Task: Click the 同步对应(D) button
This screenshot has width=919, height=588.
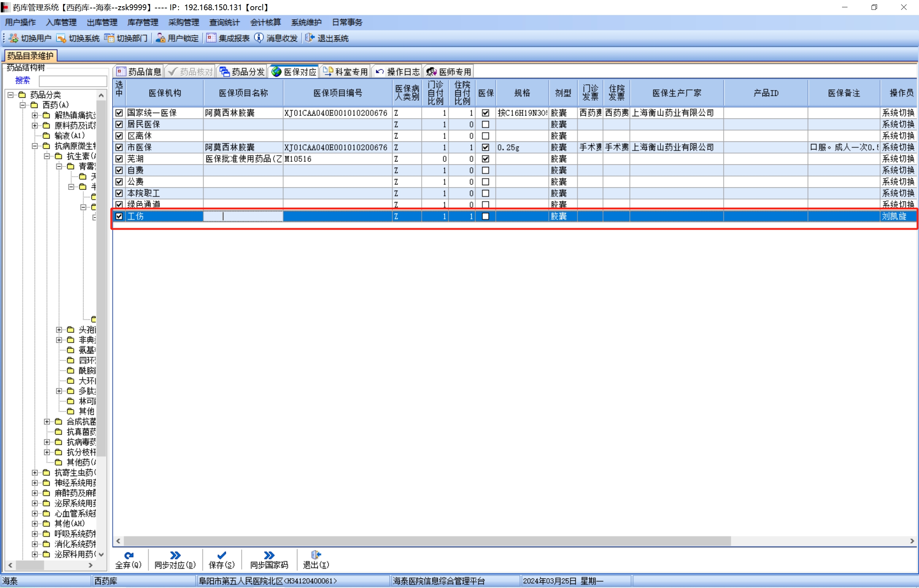Action: point(175,559)
